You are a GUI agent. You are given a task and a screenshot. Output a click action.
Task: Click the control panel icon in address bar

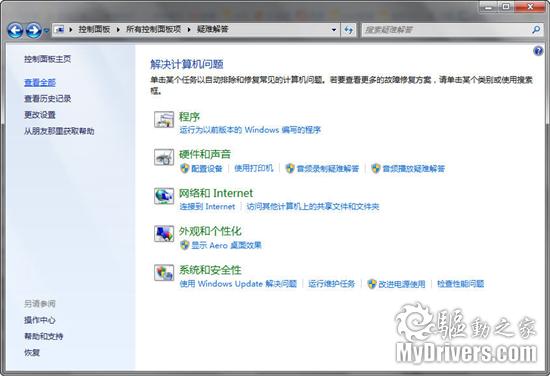tap(60, 29)
